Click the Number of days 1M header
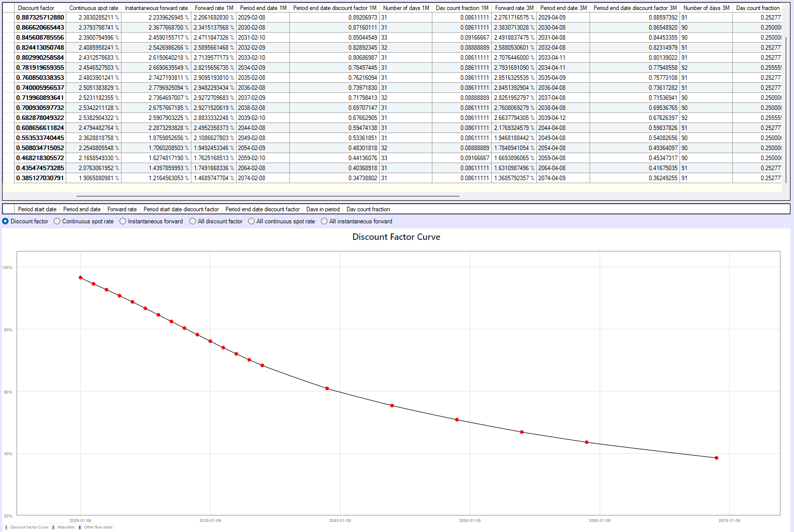 point(406,8)
